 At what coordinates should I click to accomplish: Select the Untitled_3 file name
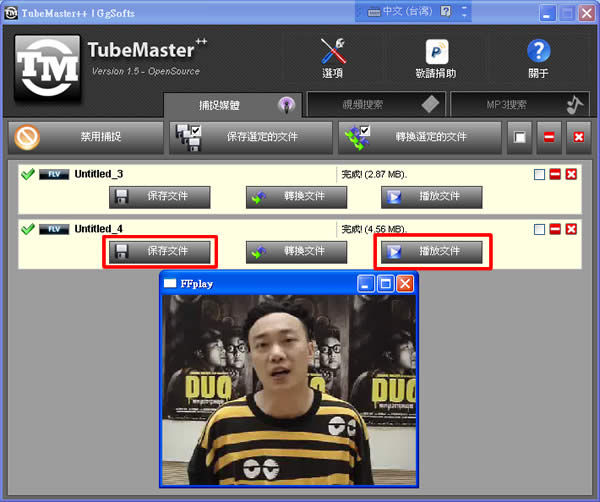(x=99, y=174)
